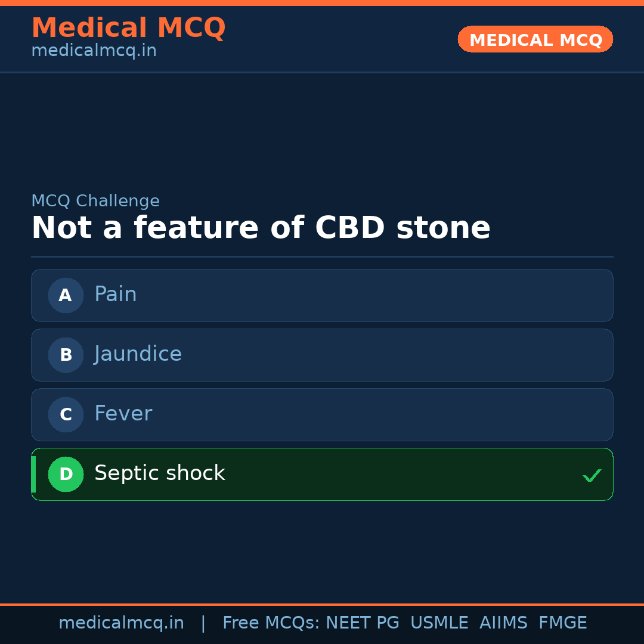Image resolution: width=644 pixels, height=644 pixels.
Task: Click the green letter D circle
Action: coord(66,474)
